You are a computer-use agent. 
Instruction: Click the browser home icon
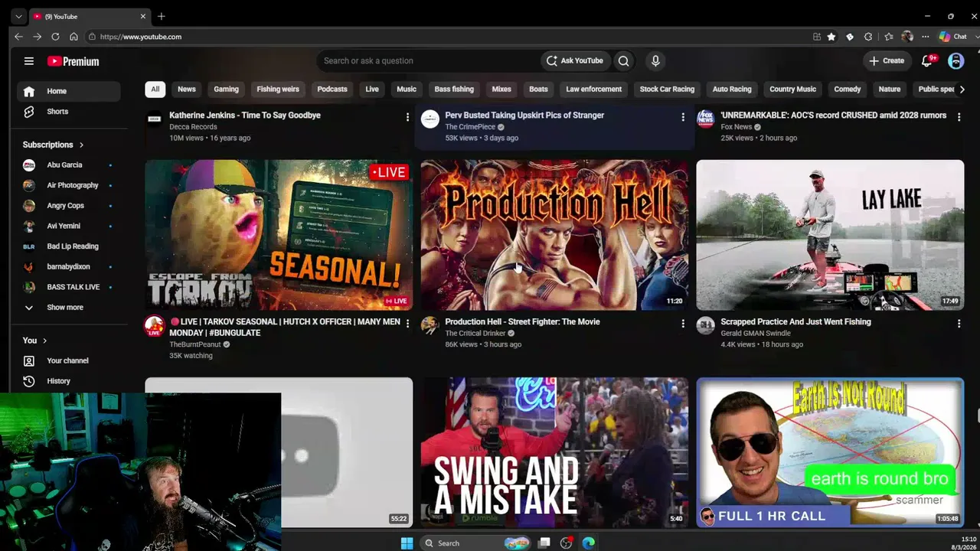click(73, 37)
